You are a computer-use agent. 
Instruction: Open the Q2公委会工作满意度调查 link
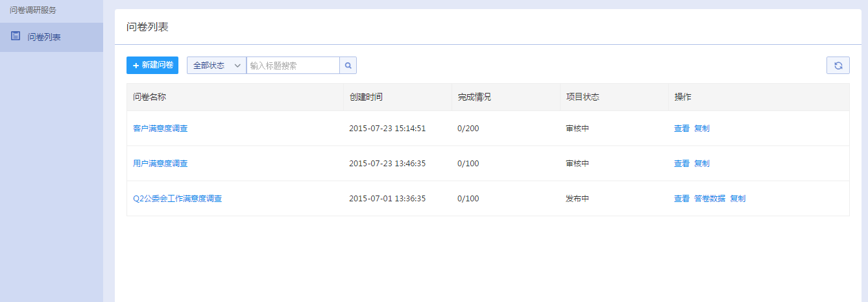click(177, 199)
